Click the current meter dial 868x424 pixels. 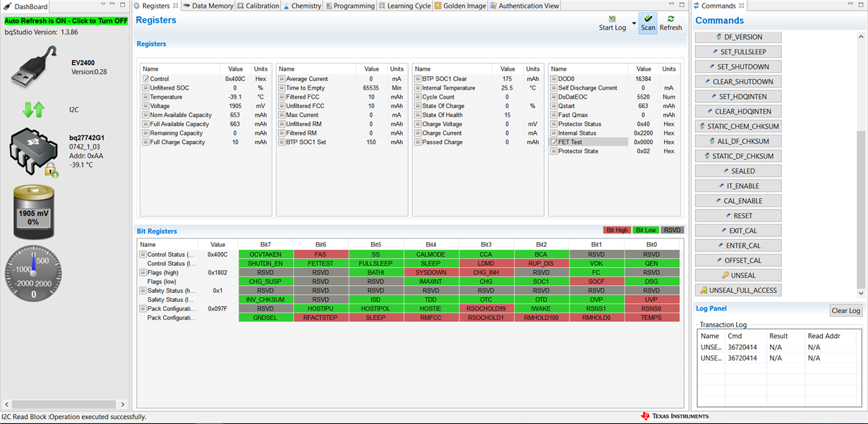click(x=33, y=274)
